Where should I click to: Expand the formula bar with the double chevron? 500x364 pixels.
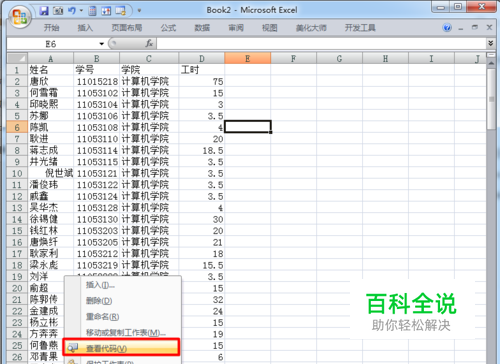[x=490, y=43]
